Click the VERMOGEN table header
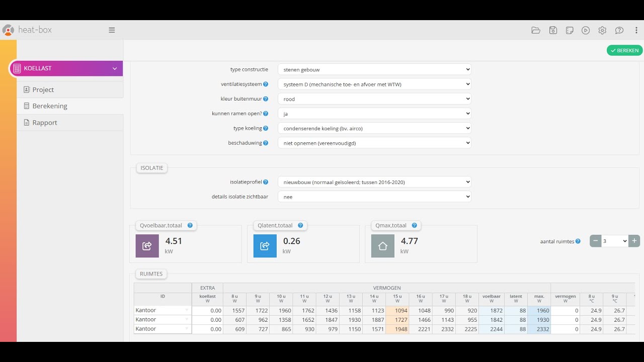Viewport: 644px width, 362px height. click(387, 288)
